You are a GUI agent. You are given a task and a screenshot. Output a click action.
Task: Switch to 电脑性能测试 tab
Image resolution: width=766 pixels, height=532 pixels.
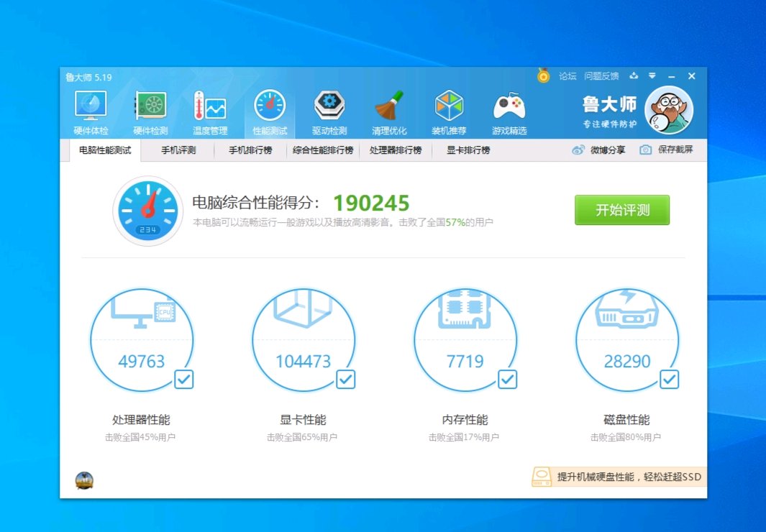tap(105, 150)
